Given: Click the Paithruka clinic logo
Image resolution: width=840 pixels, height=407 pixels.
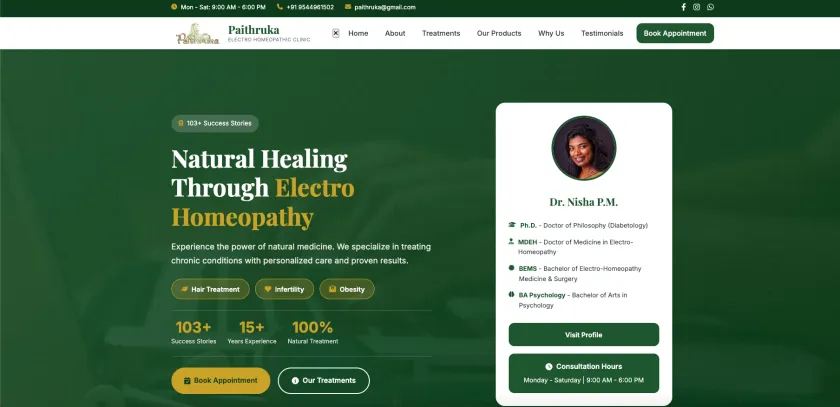Looking at the screenshot, I should coord(197,33).
